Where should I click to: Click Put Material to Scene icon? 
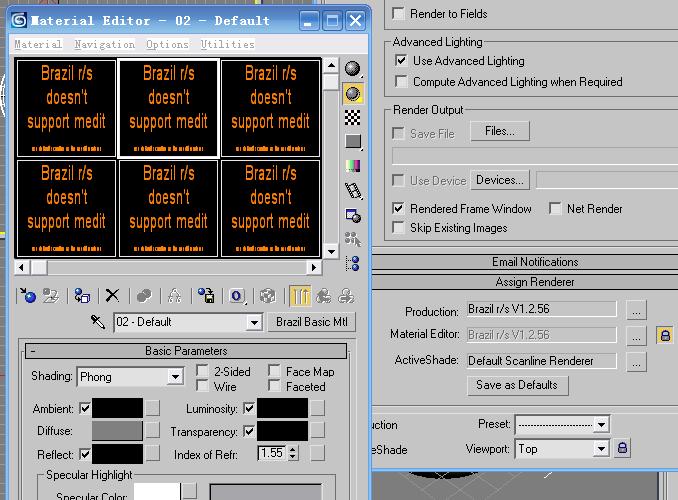coord(51,296)
